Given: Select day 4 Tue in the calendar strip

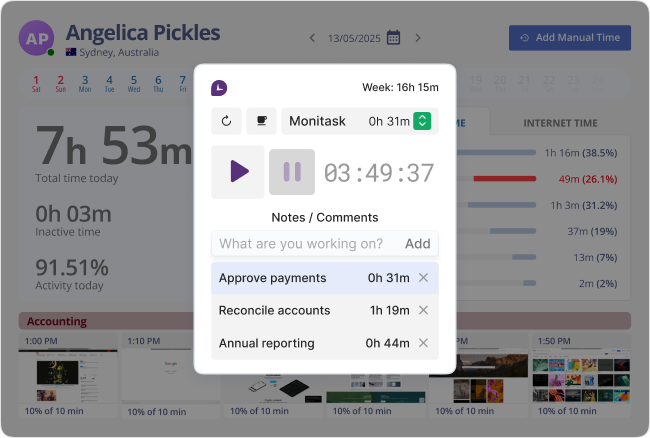Looking at the screenshot, I should (x=109, y=84).
